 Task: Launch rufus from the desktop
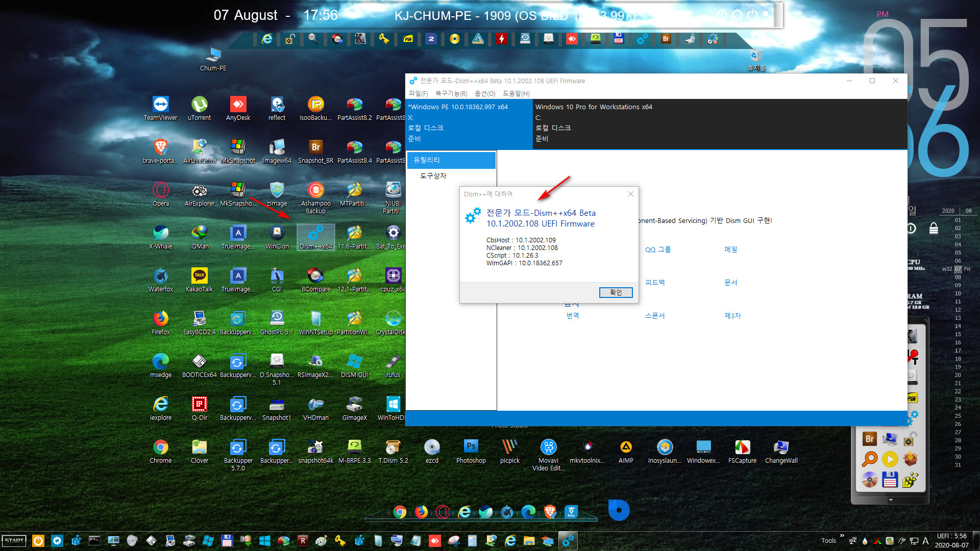393,366
